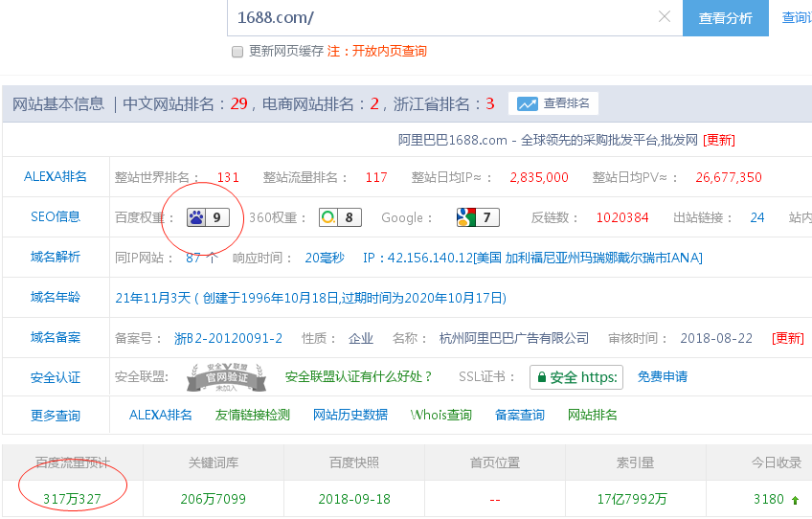Open the ALEXA排名 row label
Image resolution: width=812 pixels, height=519 pixels.
(56, 176)
